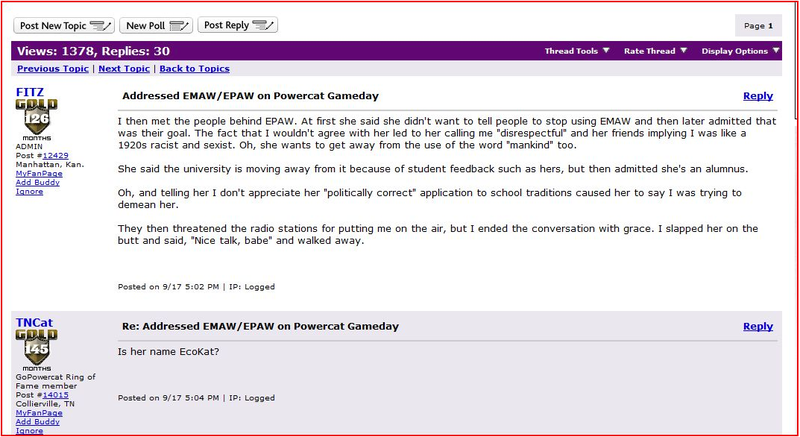Open the Display Options dropdown
The height and width of the screenshot is (437, 800).
point(740,51)
